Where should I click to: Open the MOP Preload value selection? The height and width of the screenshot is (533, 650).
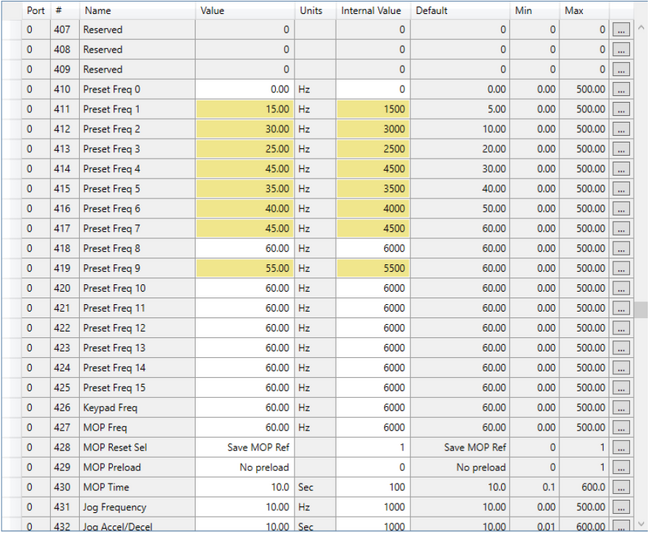(244, 467)
